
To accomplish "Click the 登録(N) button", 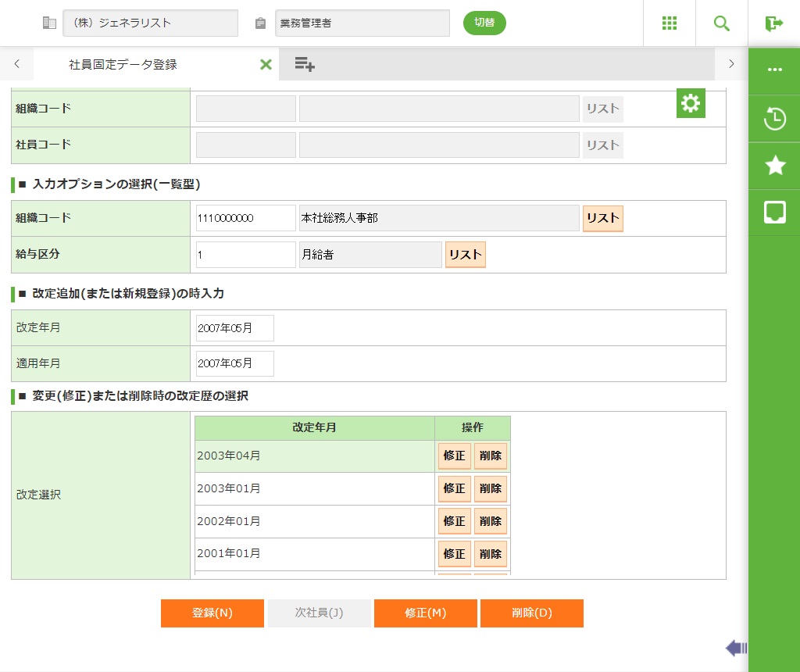I will [x=212, y=613].
